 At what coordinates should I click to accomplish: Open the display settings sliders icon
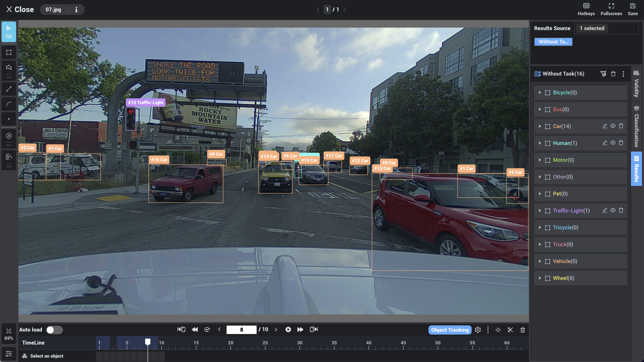point(9,354)
